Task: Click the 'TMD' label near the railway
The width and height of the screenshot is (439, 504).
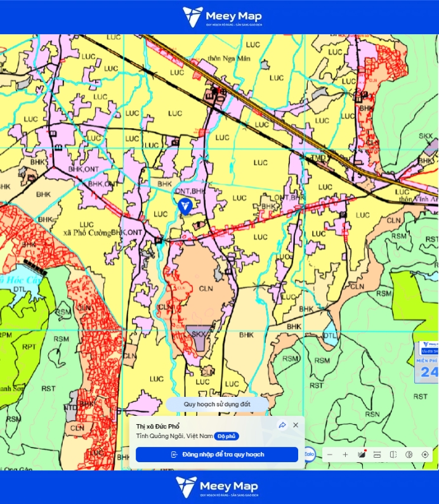Action: (x=318, y=158)
